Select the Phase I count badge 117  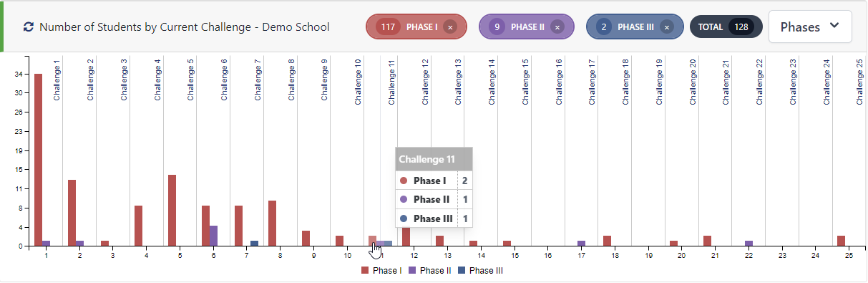[x=389, y=27]
